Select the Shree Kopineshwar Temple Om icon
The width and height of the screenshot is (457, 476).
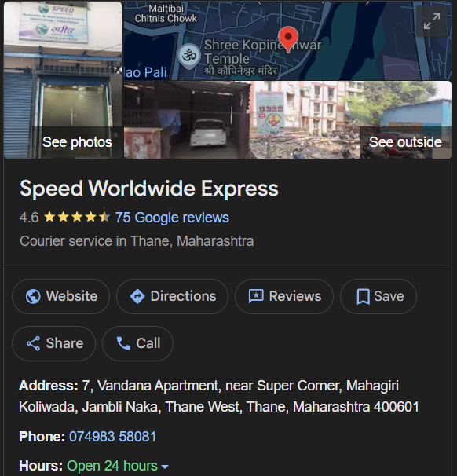pos(189,56)
